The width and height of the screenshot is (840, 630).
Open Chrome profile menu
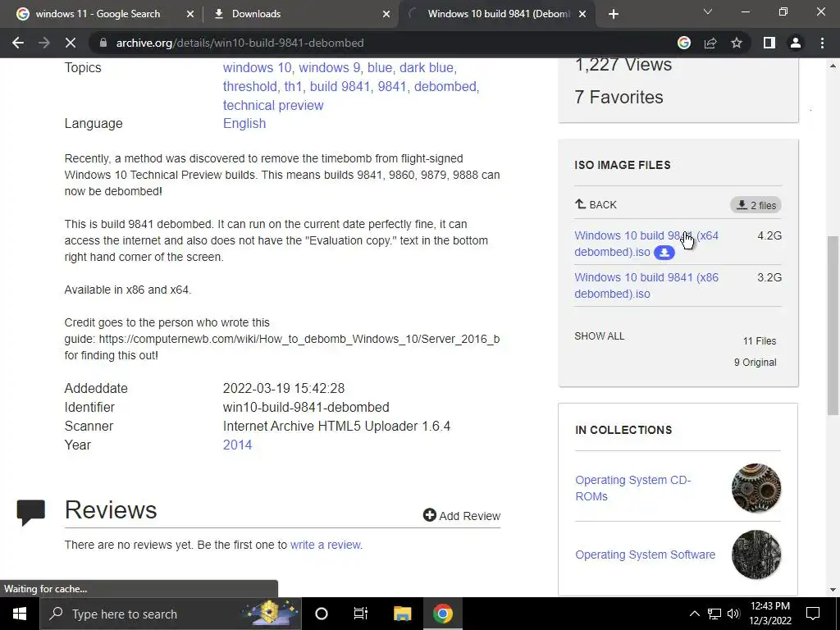point(796,43)
